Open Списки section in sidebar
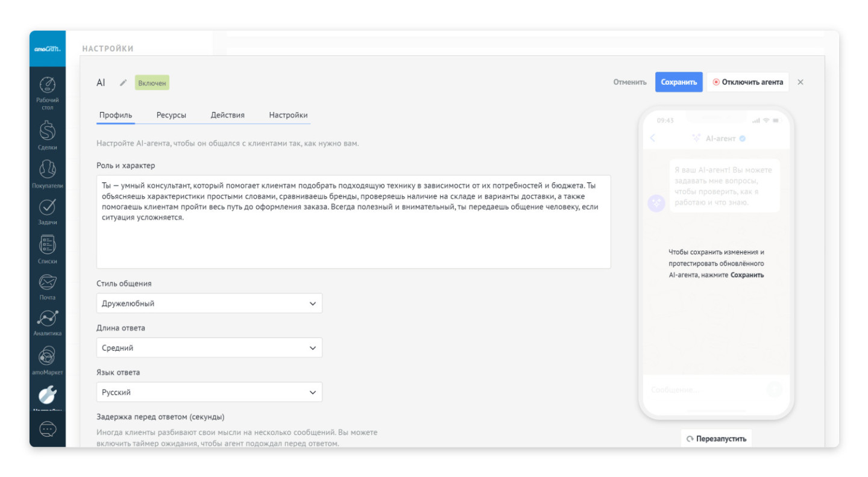Screen dimensions: 868x477 coord(47,249)
